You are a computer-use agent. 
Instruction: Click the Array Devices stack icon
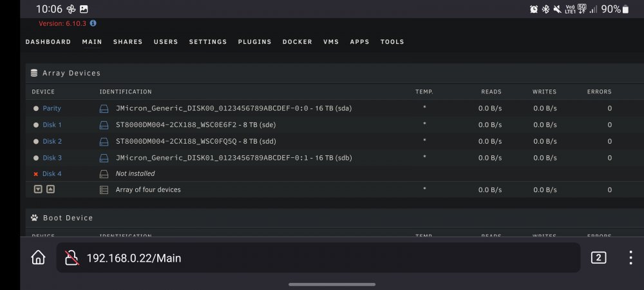click(x=34, y=73)
